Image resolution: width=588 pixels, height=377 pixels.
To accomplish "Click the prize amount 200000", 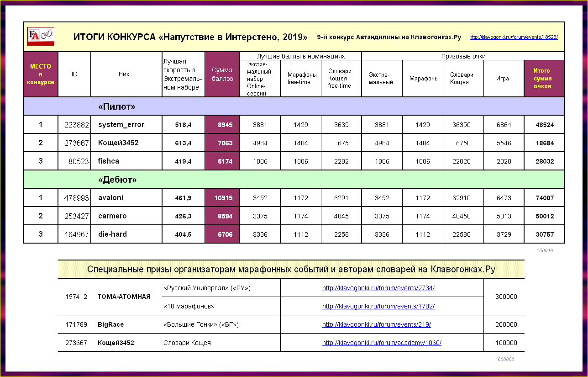I will 506,325.
